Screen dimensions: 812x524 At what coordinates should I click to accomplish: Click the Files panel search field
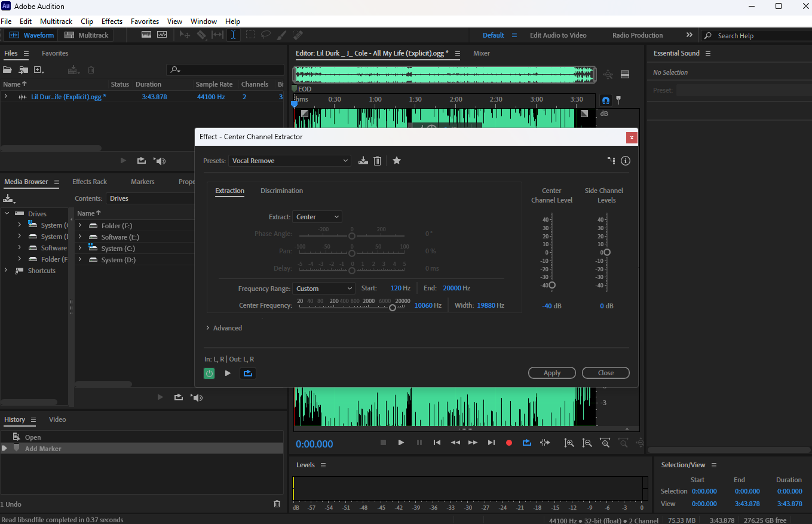click(x=225, y=70)
